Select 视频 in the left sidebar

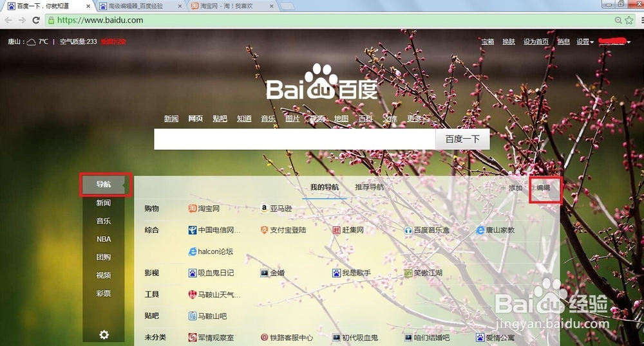[104, 275]
